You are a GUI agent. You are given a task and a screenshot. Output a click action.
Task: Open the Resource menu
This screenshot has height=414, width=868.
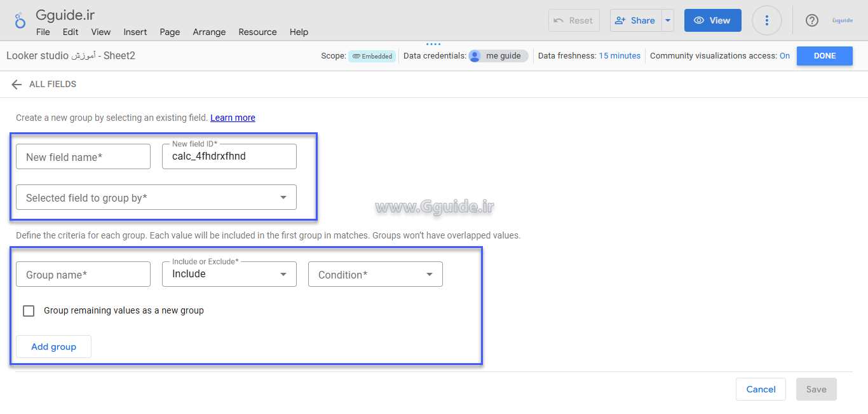click(x=257, y=32)
